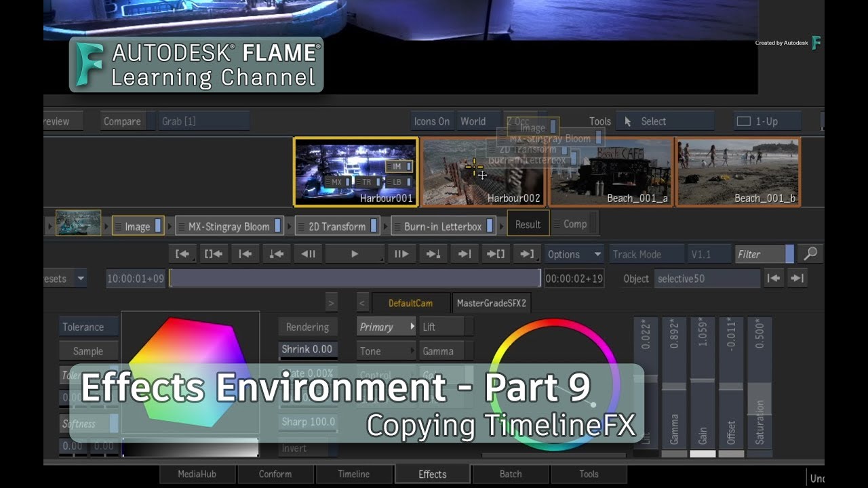Click the World button

(478, 121)
